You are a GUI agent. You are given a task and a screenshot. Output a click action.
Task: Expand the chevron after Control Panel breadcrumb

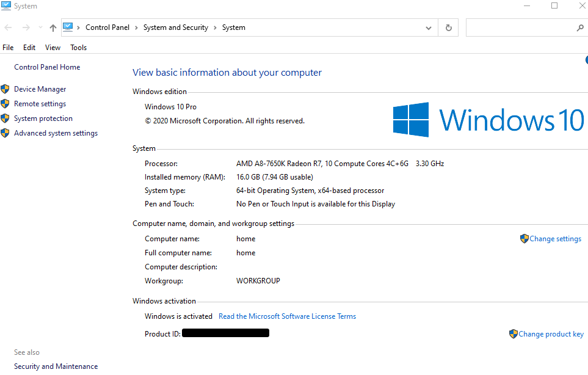pos(136,27)
